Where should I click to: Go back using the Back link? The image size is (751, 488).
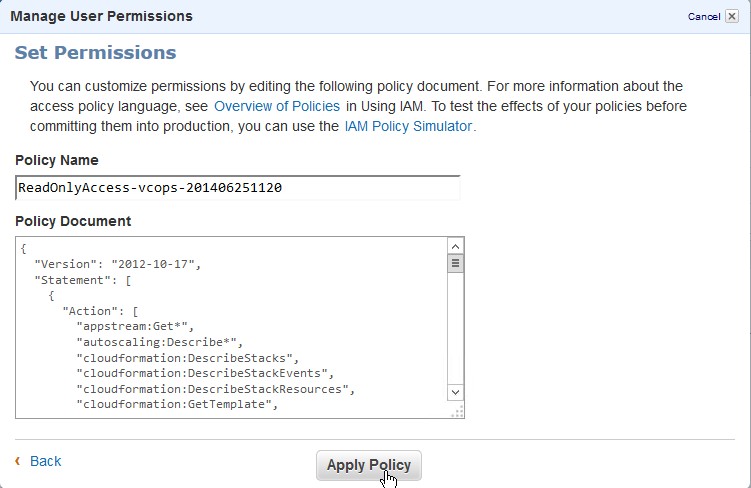tap(46, 461)
